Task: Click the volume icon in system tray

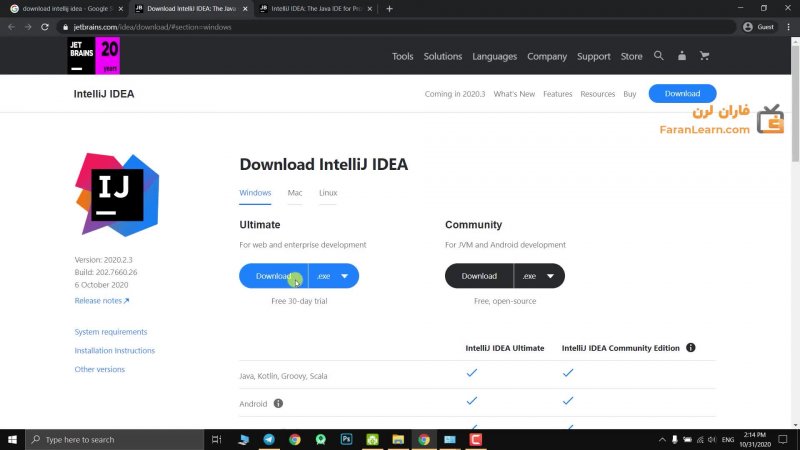Action: (712, 439)
